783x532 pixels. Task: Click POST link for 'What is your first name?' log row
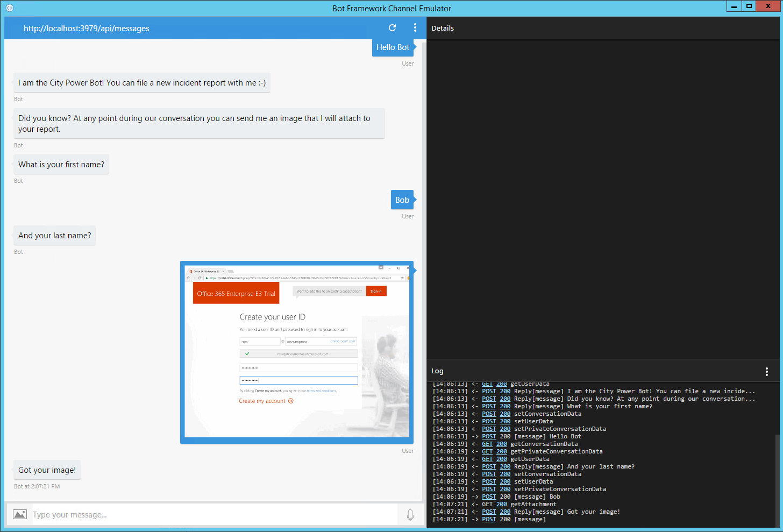(x=489, y=407)
